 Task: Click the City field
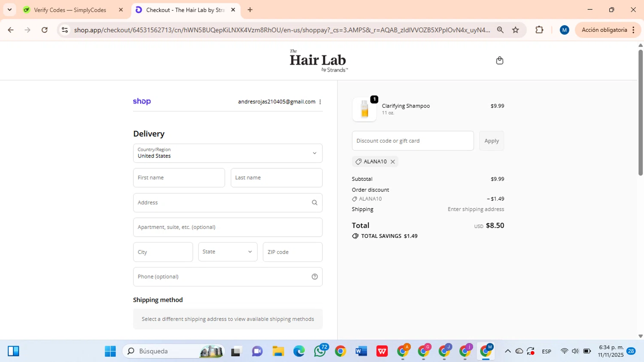[163, 252]
